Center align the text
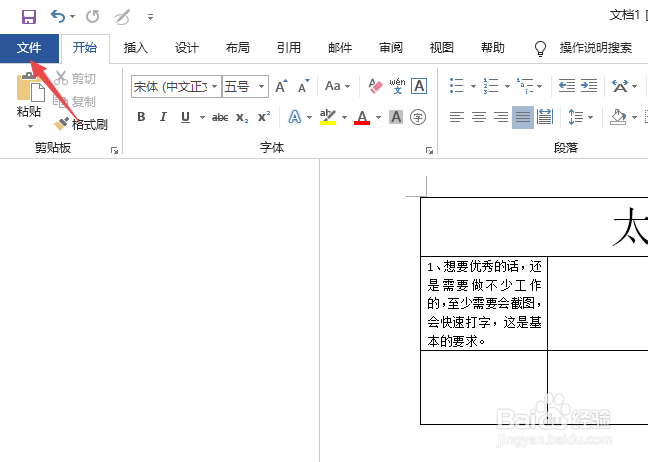This screenshot has height=462, width=648. [x=479, y=117]
